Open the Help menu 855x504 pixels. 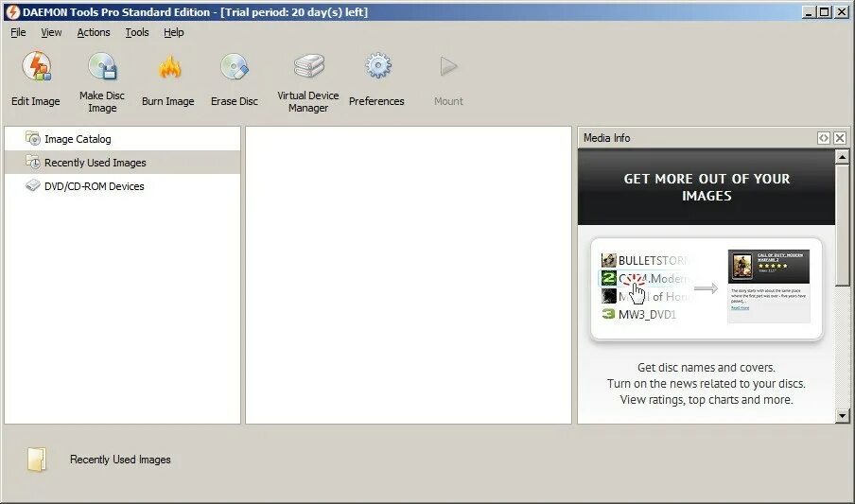point(174,33)
